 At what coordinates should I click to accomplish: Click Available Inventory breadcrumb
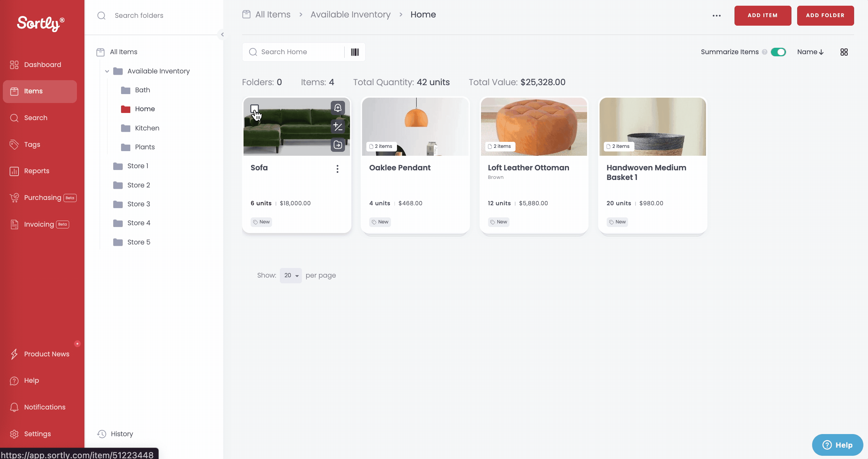[x=350, y=15]
